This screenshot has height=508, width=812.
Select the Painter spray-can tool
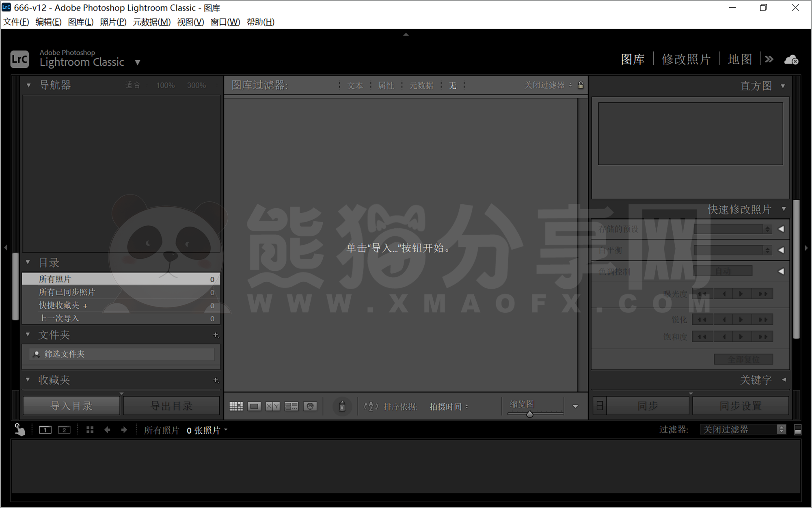[342, 406]
